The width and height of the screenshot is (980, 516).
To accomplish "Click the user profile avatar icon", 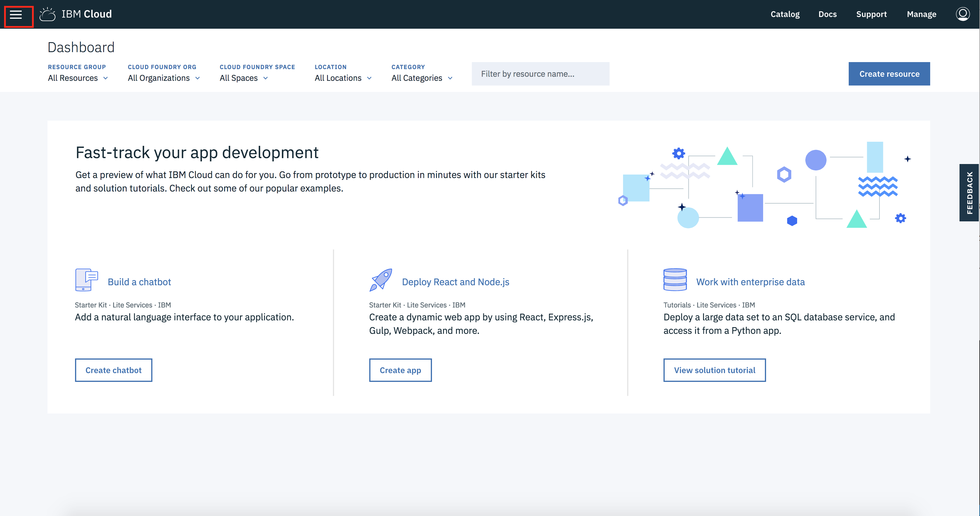I will pos(962,13).
